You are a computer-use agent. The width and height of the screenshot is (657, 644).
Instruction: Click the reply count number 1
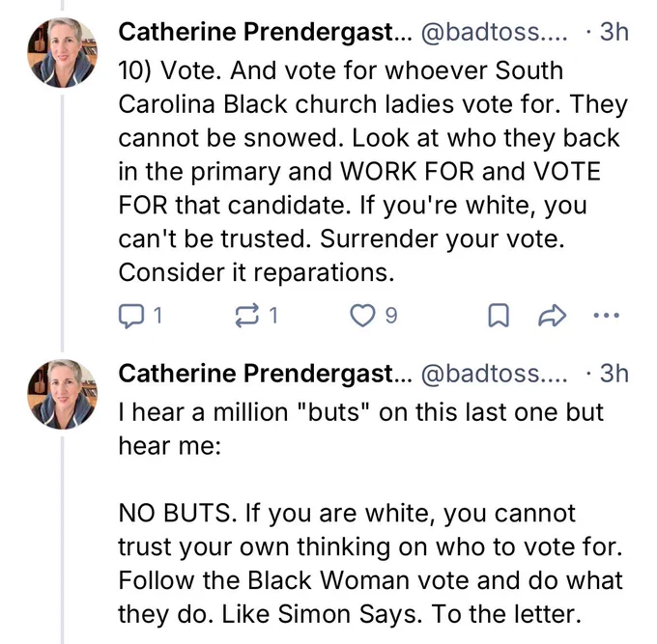click(x=157, y=316)
